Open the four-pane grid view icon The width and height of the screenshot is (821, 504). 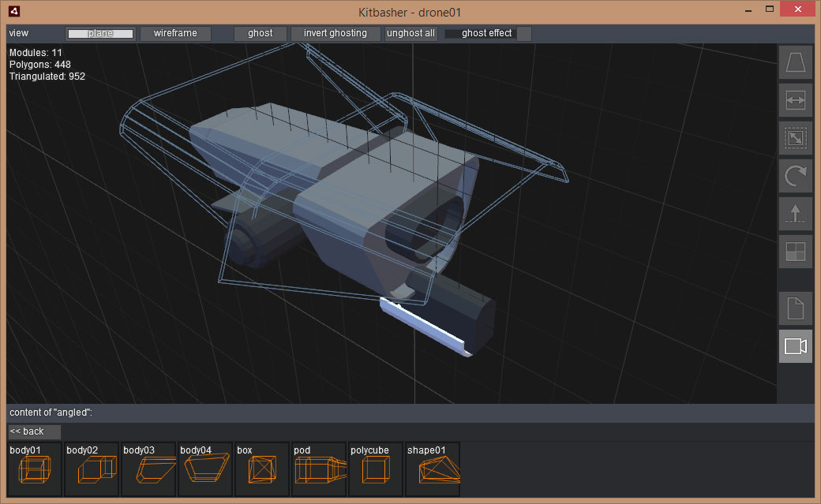point(795,252)
